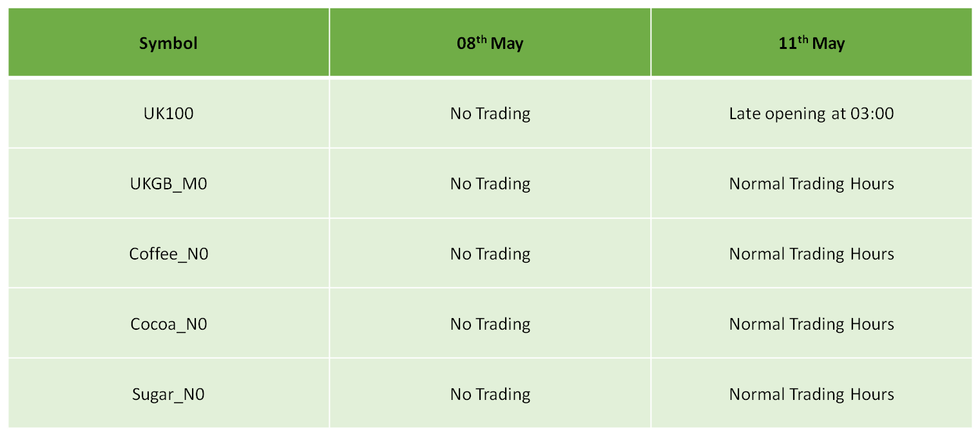Select the UK100 symbol cell
980x436 pixels.
(168, 113)
